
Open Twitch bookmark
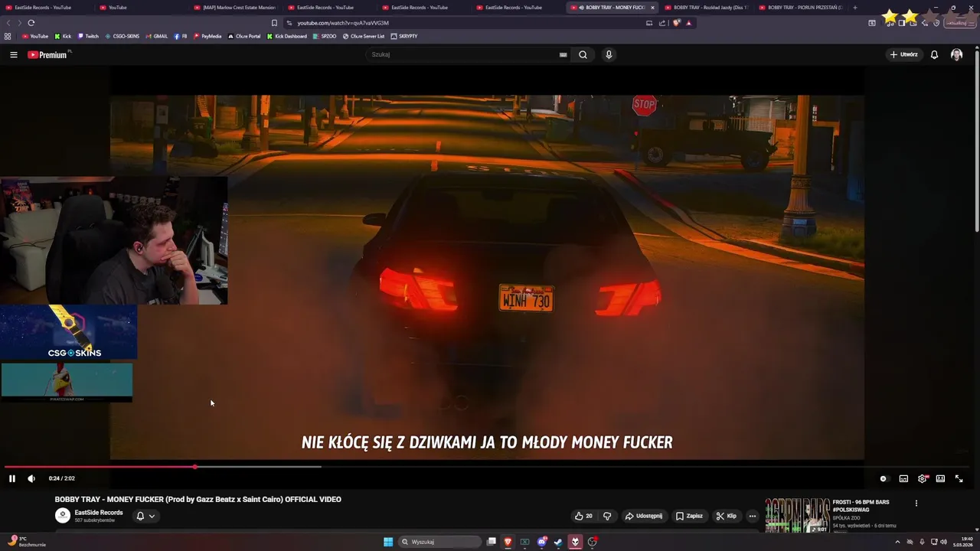(x=88, y=36)
